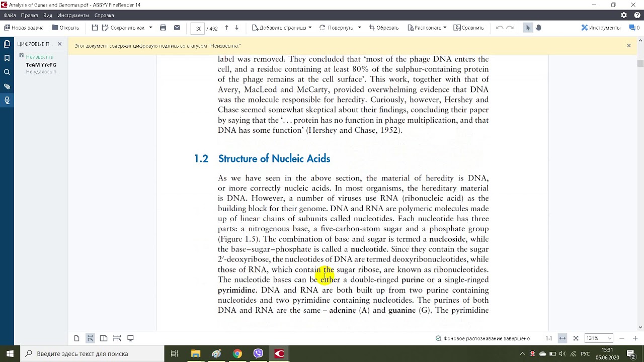The height and width of the screenshot is (362, 644).
Task: Open settings via the gear icon
Action: (624, 16)
